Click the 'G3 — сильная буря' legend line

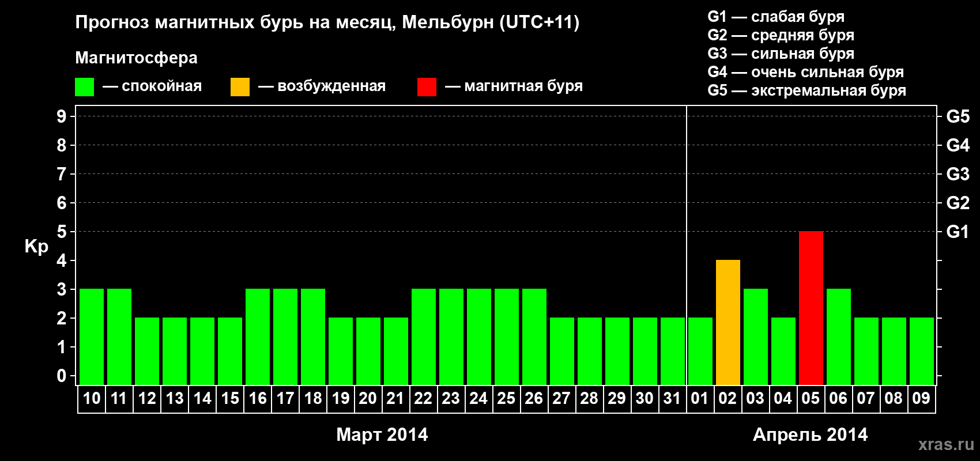781,54
